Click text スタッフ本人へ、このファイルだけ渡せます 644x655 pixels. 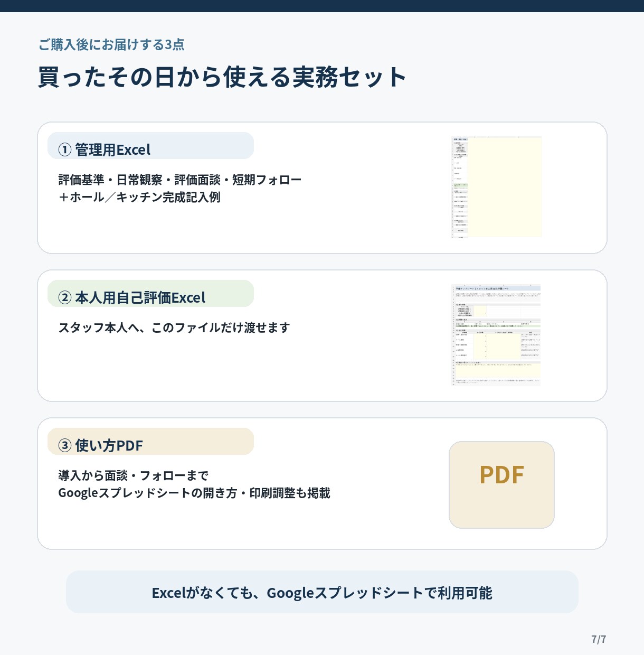point(174,327)
